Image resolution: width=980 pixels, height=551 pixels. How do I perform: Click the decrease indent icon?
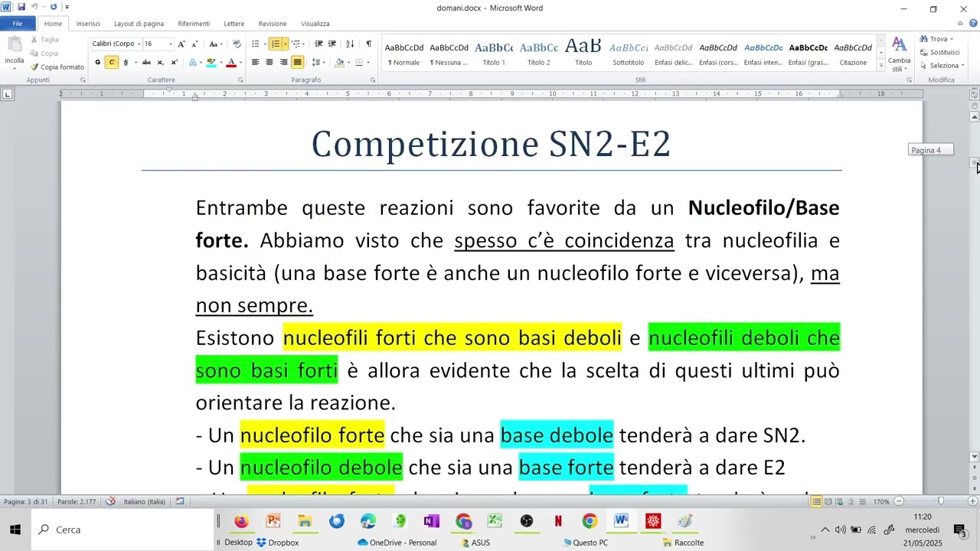(318, 44)
